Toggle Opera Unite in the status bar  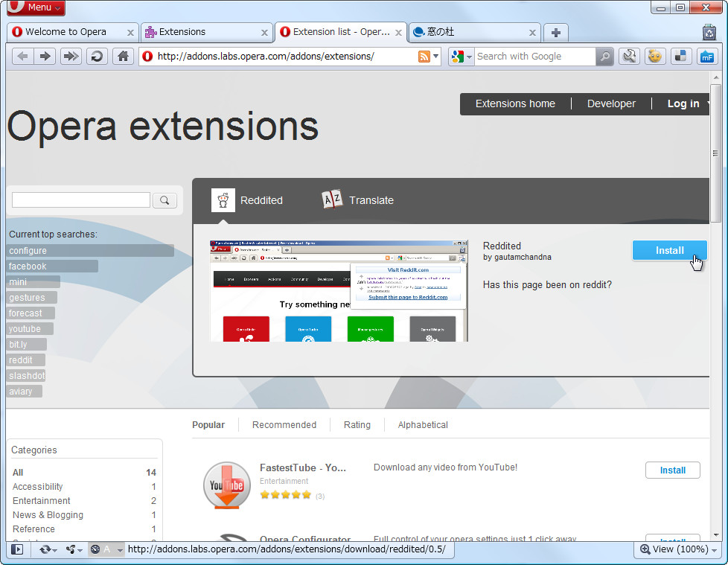pos(70,549)
